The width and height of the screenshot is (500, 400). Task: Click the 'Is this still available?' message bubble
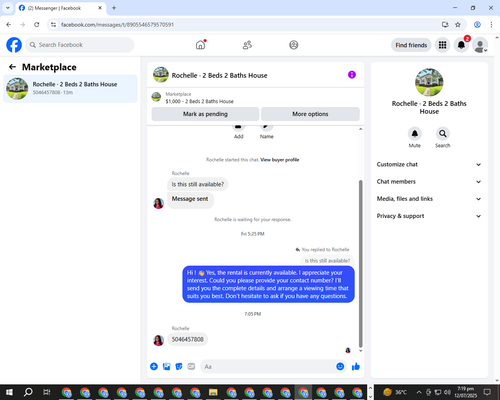pos(198,184)
